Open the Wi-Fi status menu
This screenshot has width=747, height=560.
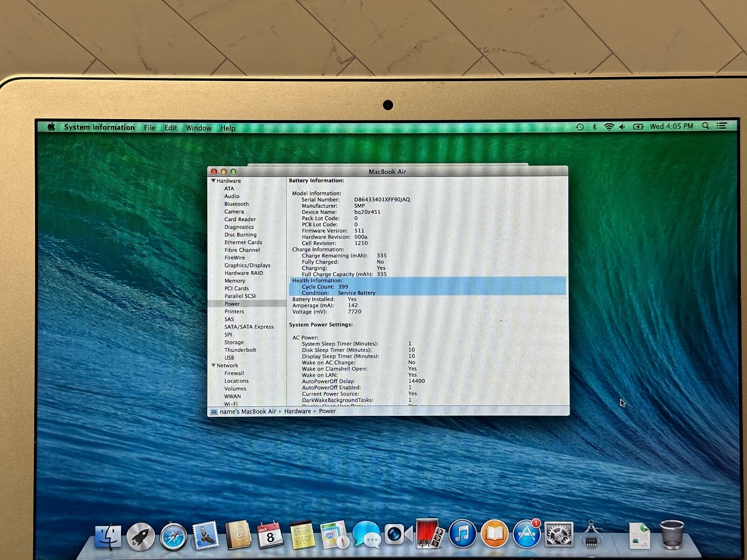609,126
